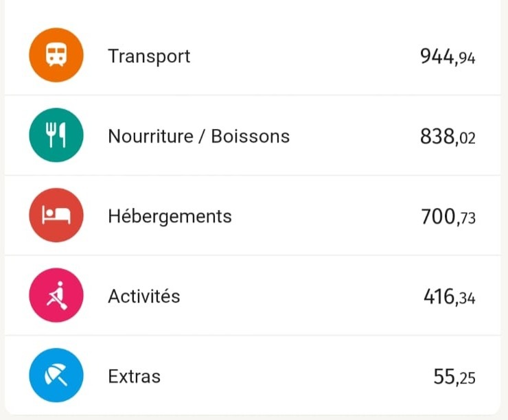The width and height of the screenshot is (508, 420).
Task: Click the blank middle of the Activités row
Action: pos(301,295)
